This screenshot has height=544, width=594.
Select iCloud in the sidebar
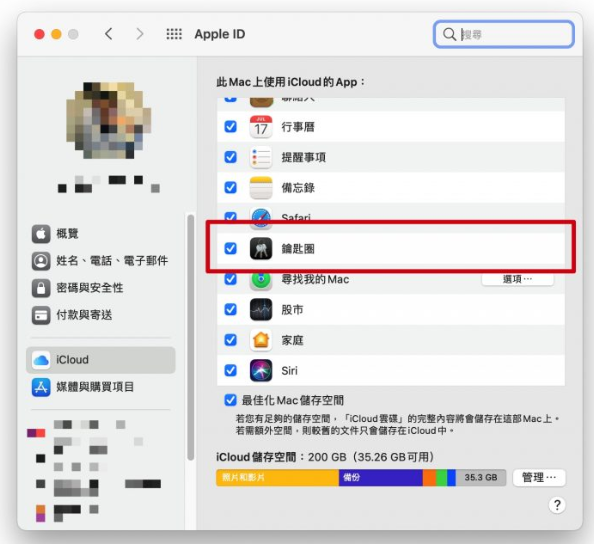tap(100, 360)
